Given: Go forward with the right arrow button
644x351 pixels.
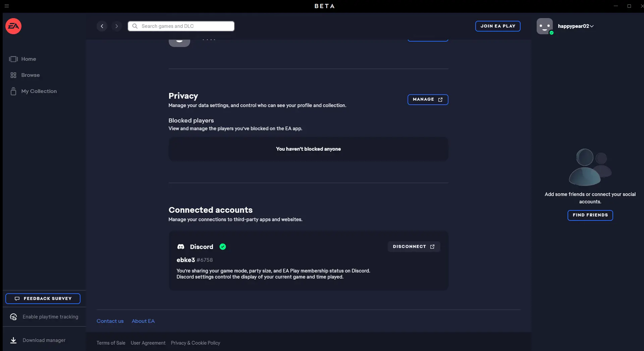Looking at the screenshot, I should (x=117, y=26).
